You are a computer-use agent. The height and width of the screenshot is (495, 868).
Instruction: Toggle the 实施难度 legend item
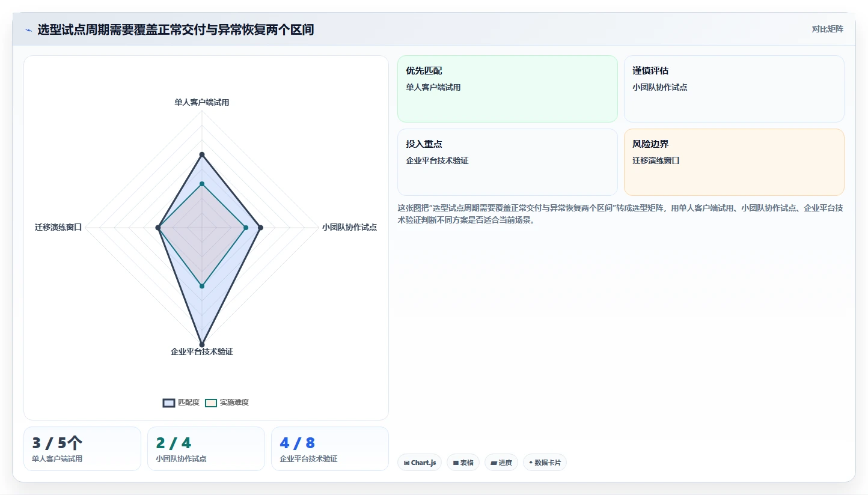pos(227,402)
